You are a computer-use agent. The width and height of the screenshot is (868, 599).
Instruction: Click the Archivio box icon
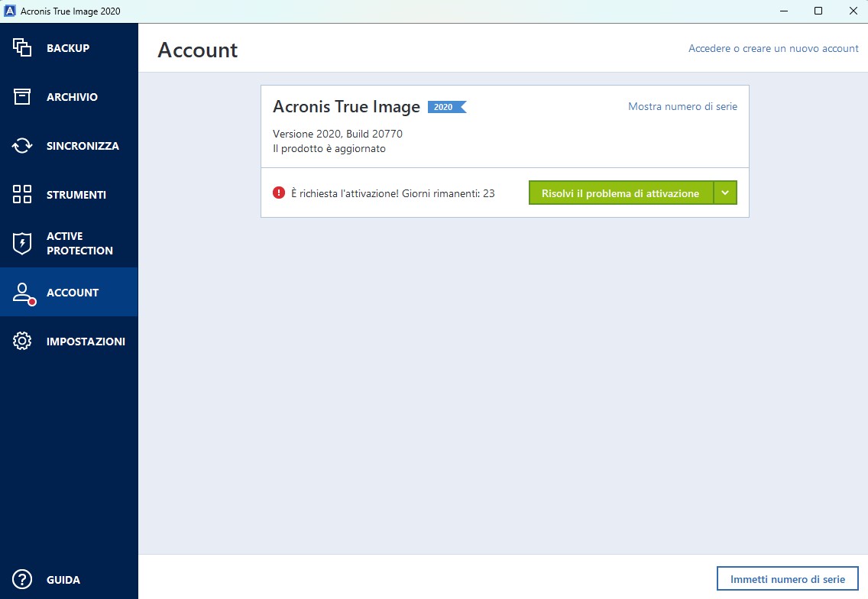(22, 96)
